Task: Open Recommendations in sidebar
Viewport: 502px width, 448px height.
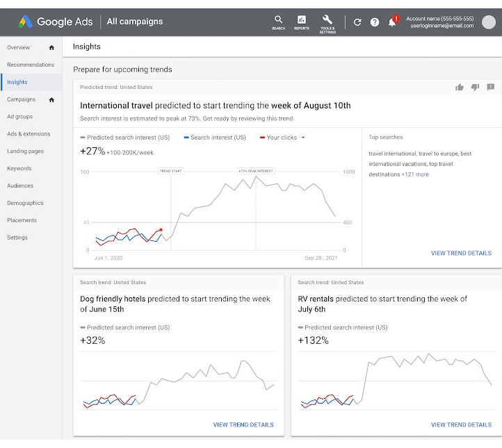Action: 31,65
